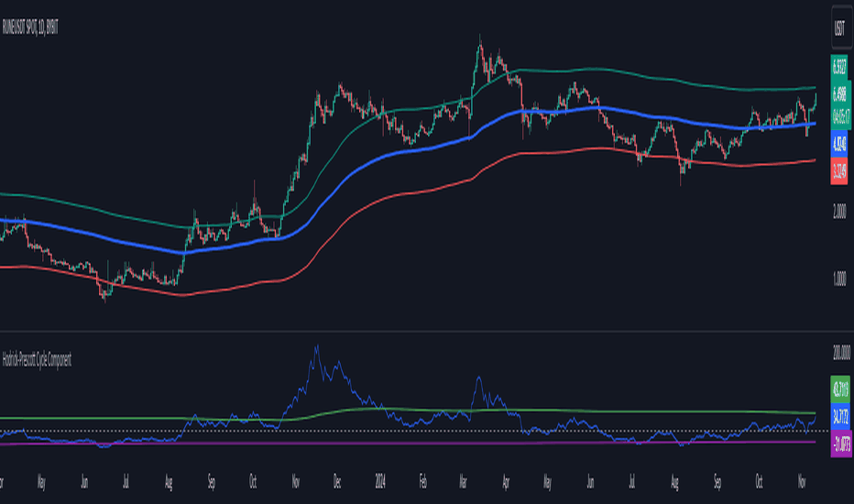This screenshot has height=504, width=854.
Task: Click the Mar time axis label
Action: point(463,482)
